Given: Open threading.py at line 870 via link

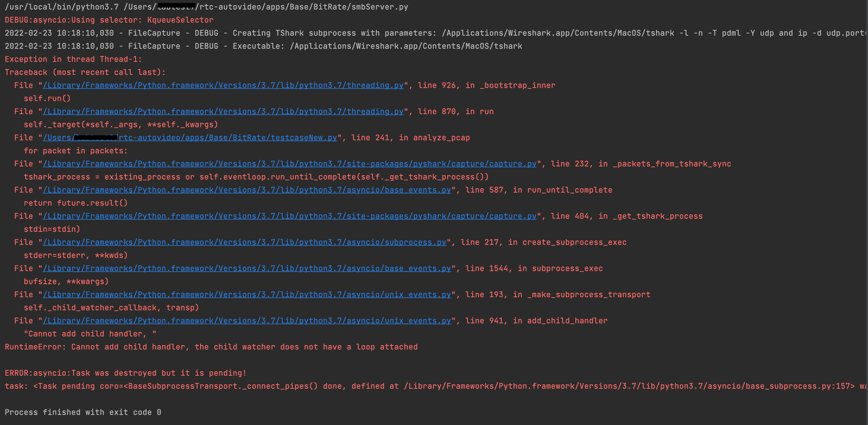Looking at the screenshot, I should (x=222, y=111).
